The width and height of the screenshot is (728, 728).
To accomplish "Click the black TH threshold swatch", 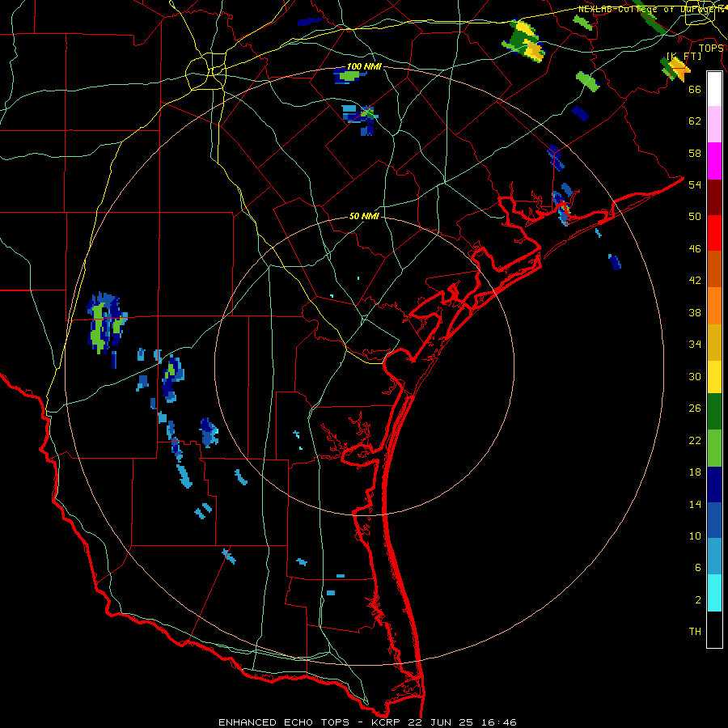I will tap(714, 629).
